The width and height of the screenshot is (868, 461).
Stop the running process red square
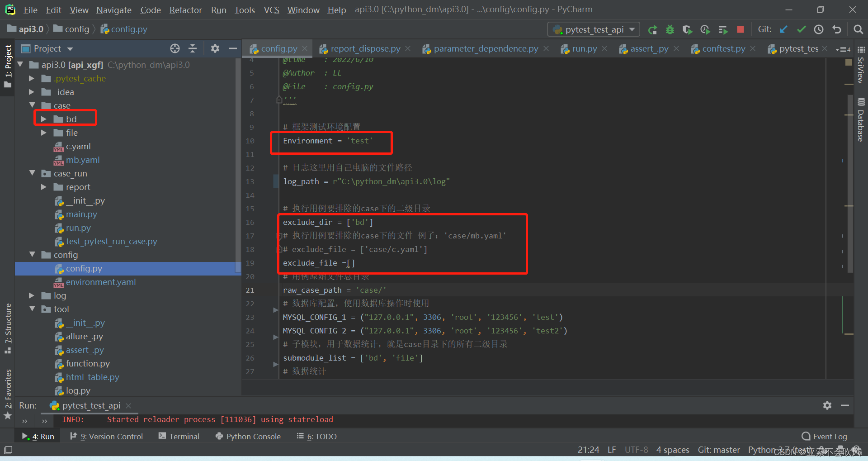(x=741, y=29)
